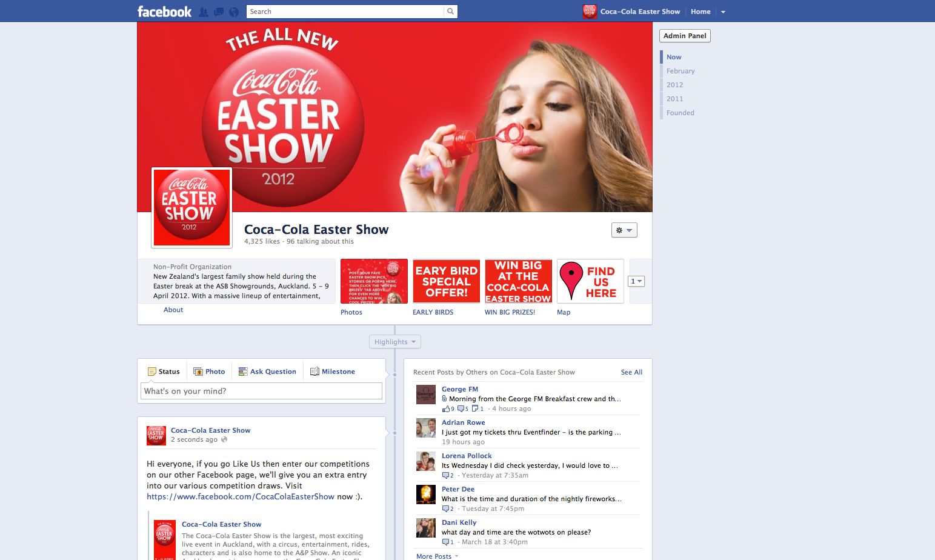Jump to Founded on timeline
The height and width of the screenshot is (560, 935).
point(680,113)
